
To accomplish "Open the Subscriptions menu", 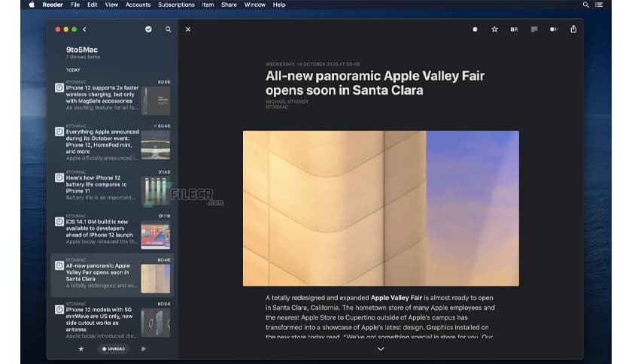I will coord(176,5).
